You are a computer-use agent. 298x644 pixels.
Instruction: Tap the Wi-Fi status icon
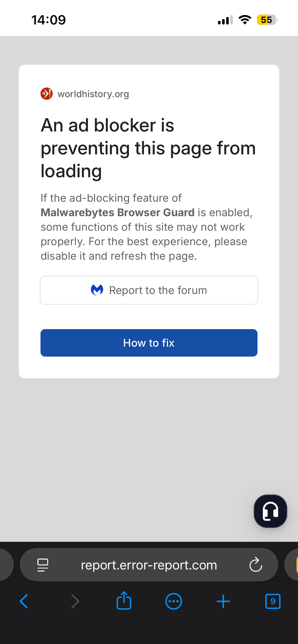(245, 20)
